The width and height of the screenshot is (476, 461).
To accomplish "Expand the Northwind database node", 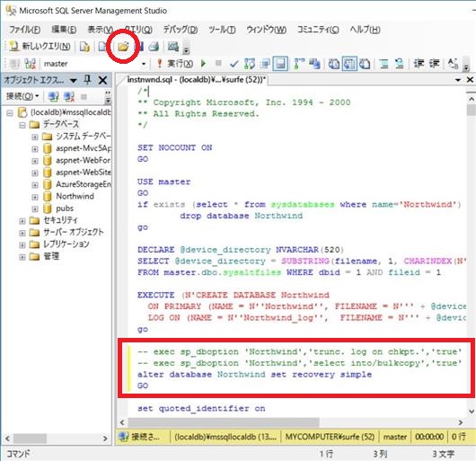I will coord(35,197).
